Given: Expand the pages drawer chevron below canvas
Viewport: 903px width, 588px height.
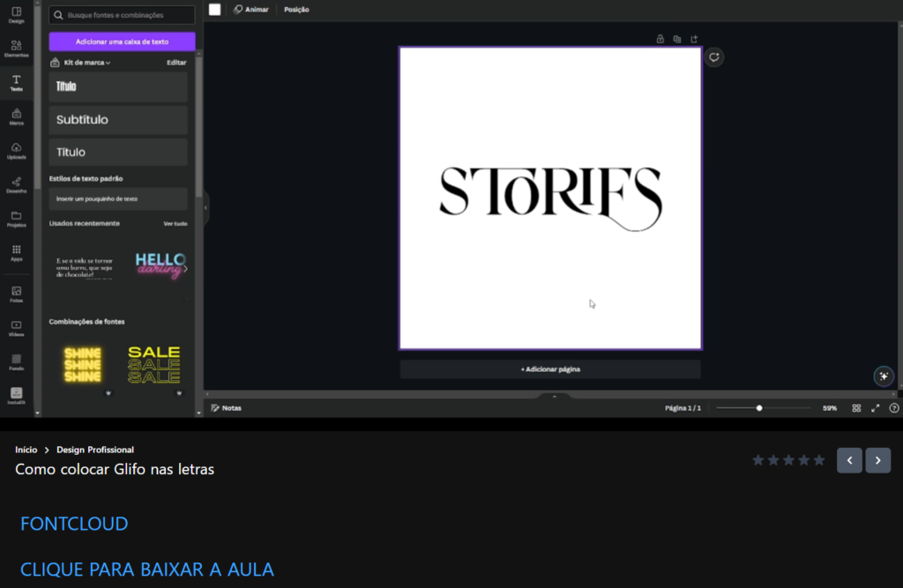Looking at the screenshot, I should click(554, 397).
